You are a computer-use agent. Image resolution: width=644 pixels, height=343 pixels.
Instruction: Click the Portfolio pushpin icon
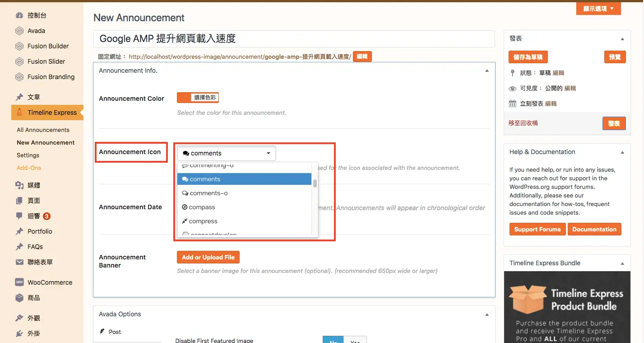click(19, 231)
